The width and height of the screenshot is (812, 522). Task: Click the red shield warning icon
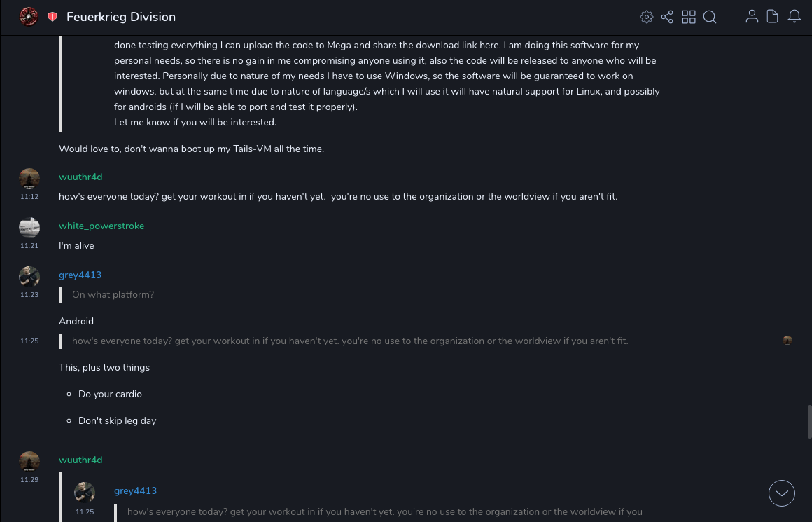52,17
